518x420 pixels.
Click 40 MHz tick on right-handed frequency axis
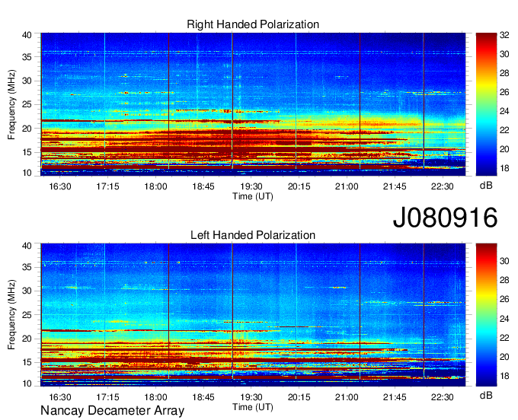27,35
